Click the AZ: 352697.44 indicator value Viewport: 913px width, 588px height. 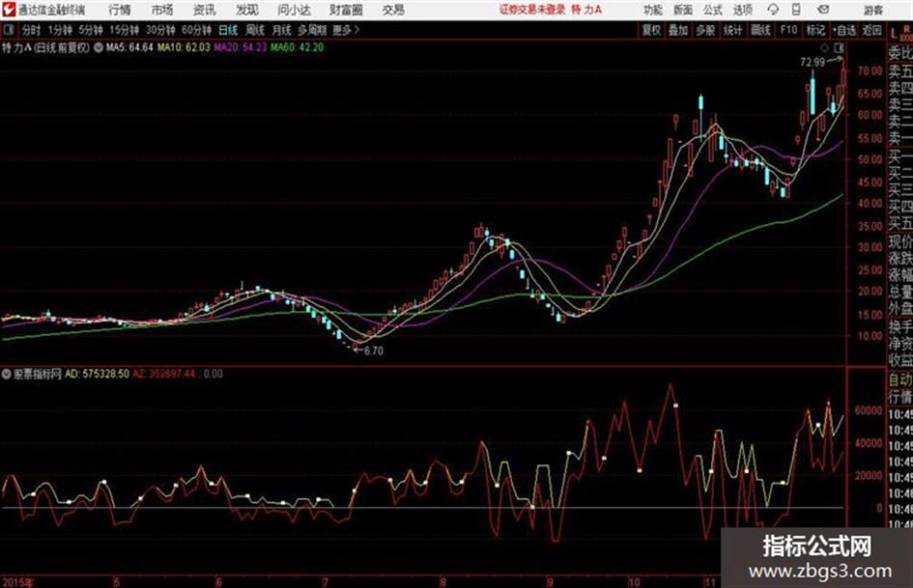pyautogui.click(x=163, y=374)
